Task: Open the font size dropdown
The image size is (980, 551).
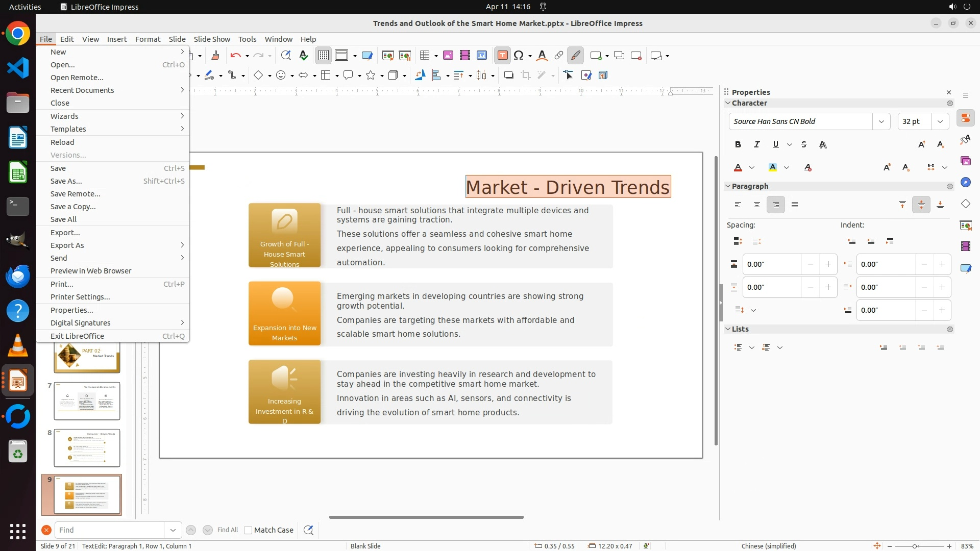Action: tap(940, 121)
